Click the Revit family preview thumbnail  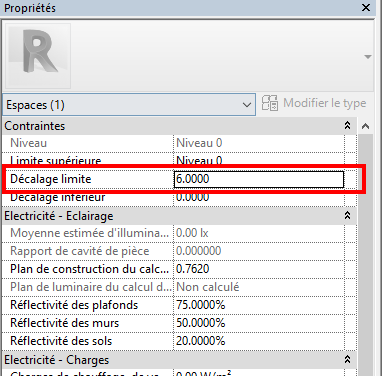(x=38, y=56)
